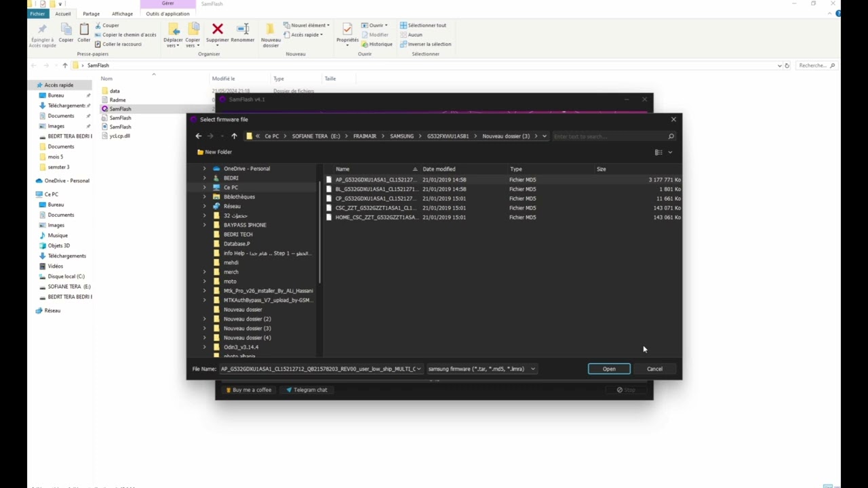Click the Open button
Screen dimensions: 868x488
point(609,369)
